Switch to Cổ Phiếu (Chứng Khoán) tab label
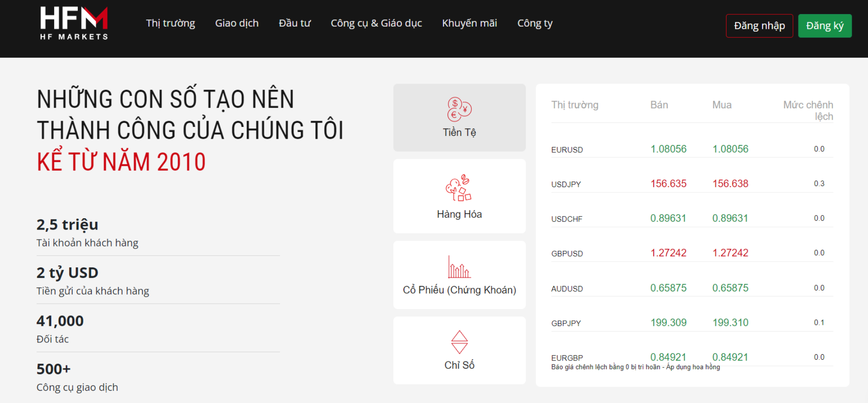Viewport: 868px width, 403px height. 459,290
